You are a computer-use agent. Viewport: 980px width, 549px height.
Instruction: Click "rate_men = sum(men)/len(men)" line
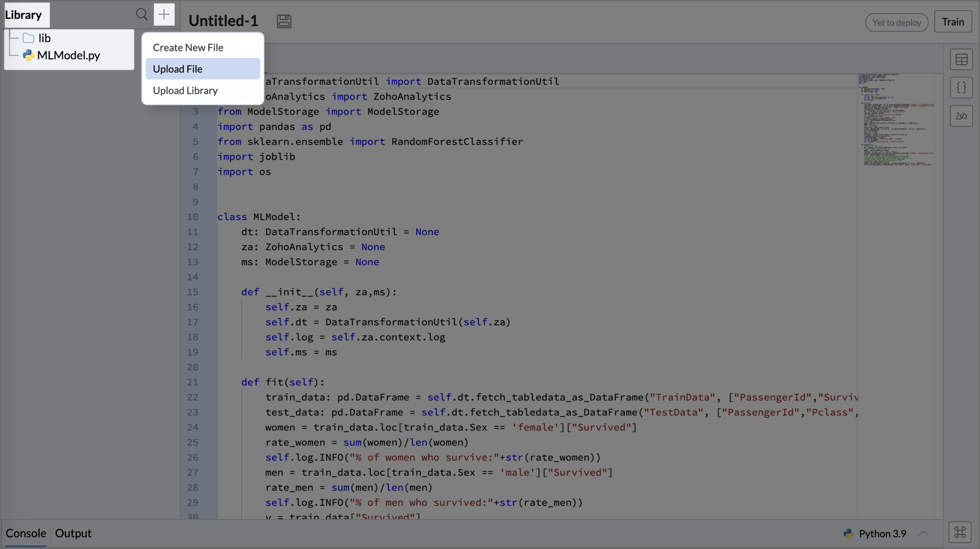click(349, 488)
